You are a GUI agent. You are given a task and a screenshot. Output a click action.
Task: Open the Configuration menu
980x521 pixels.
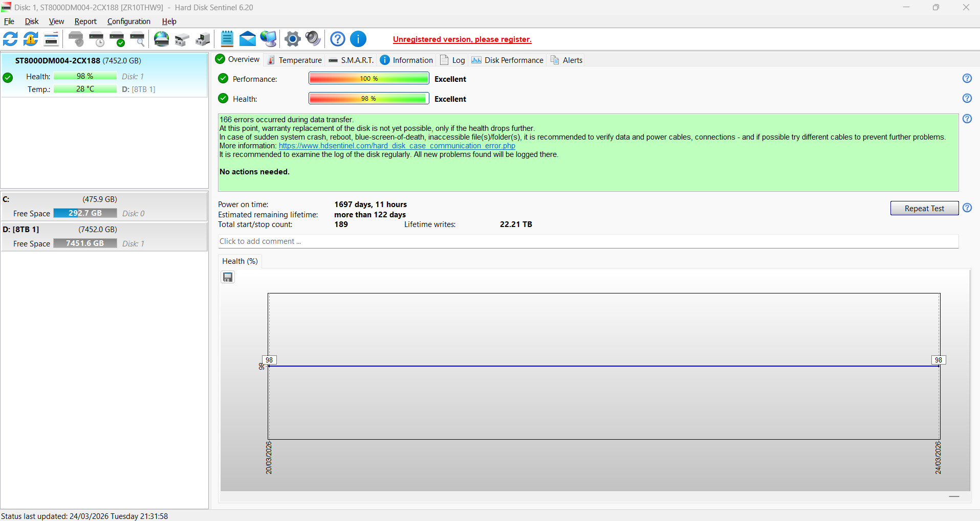128,21
